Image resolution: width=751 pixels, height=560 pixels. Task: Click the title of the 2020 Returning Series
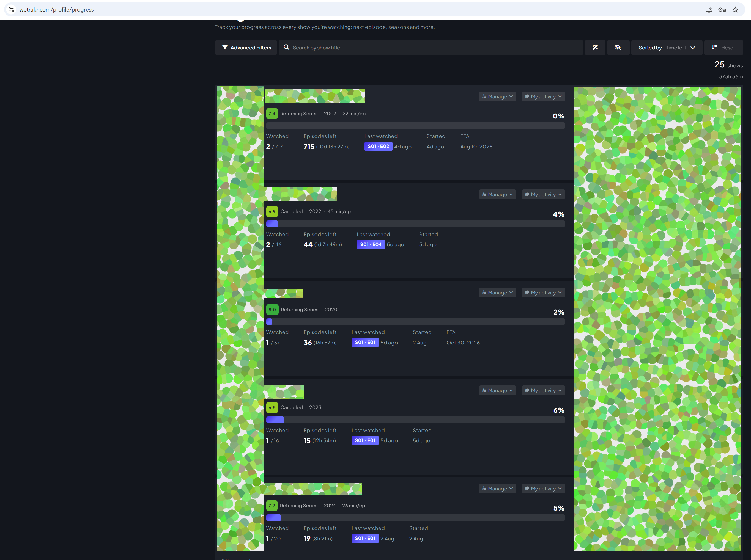pyautogui.click(x=283, y=294)
